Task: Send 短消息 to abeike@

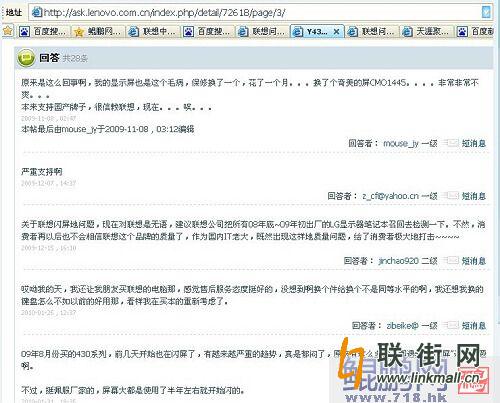Action: click(x=474, y=325)
